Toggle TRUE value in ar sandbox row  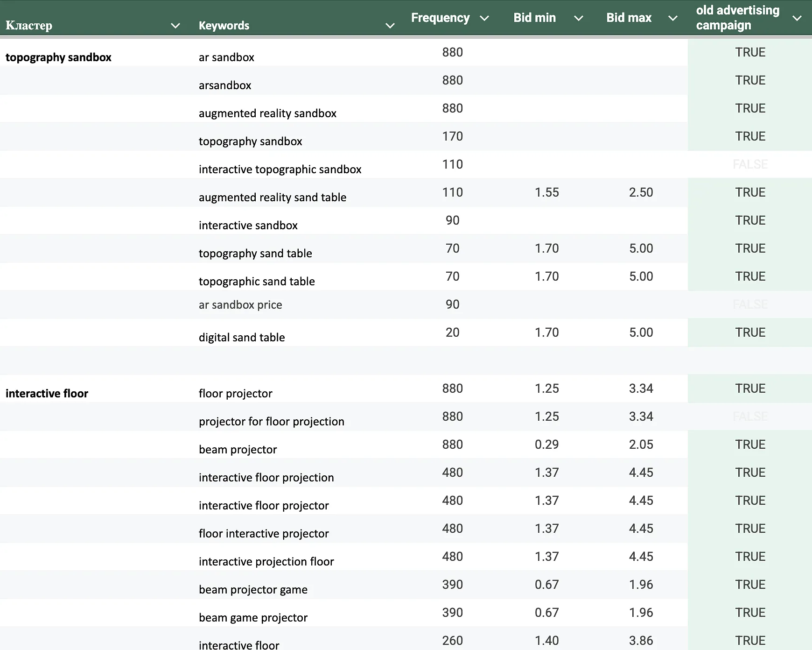pyautogui.click(x=750, y=52)
